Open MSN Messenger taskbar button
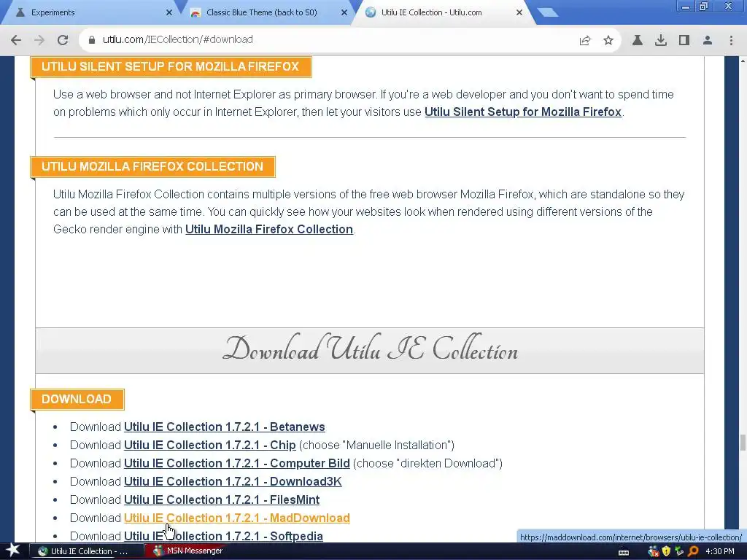This screenshot has width=747, height=560. [x=188, y=551]
